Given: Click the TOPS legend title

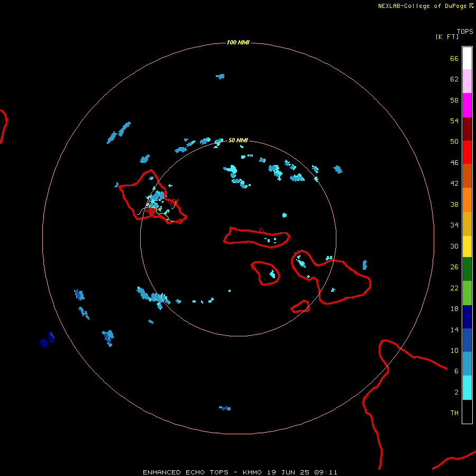Looking at the screenshot, I should tap(465, 32).
